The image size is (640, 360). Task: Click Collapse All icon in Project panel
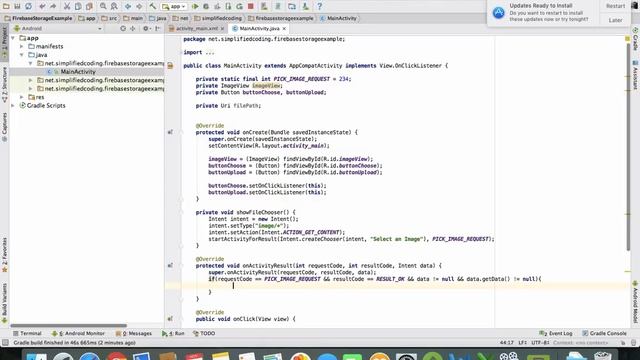133,29
